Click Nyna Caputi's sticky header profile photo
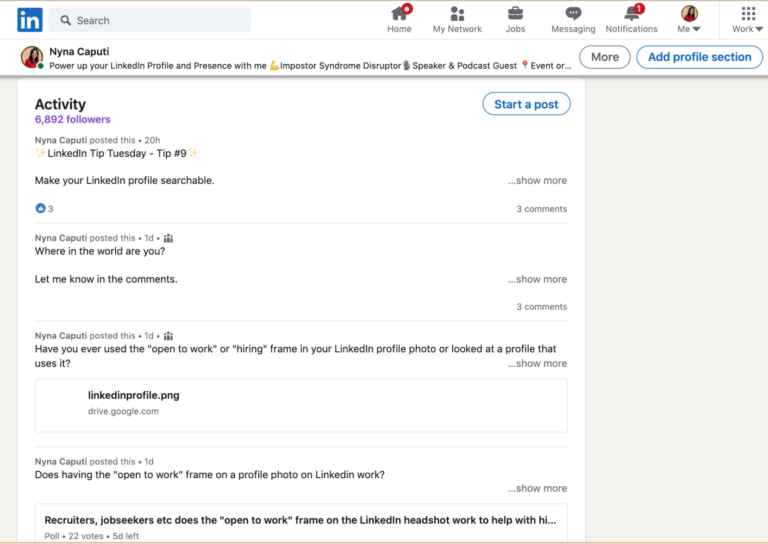The height and width of the screenshot is (544, 768). 32,57
